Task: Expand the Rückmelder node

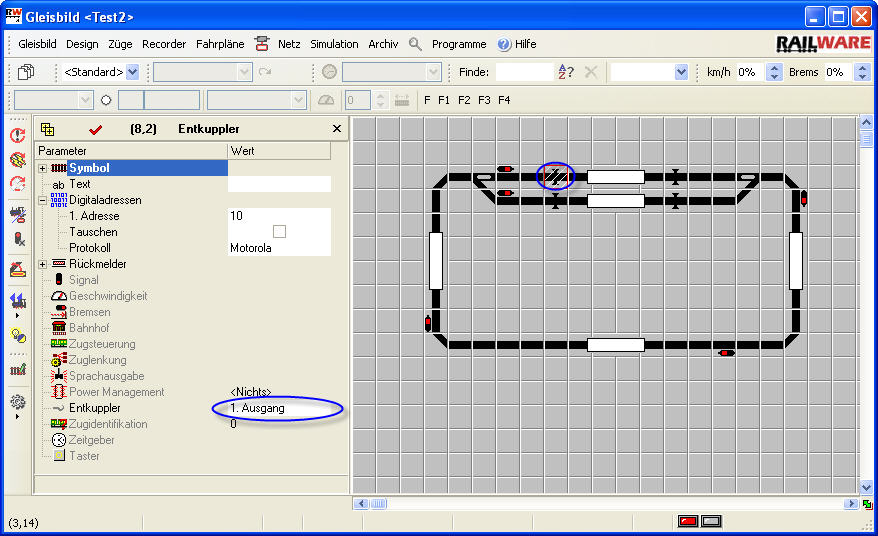Action: pos(43,264)
